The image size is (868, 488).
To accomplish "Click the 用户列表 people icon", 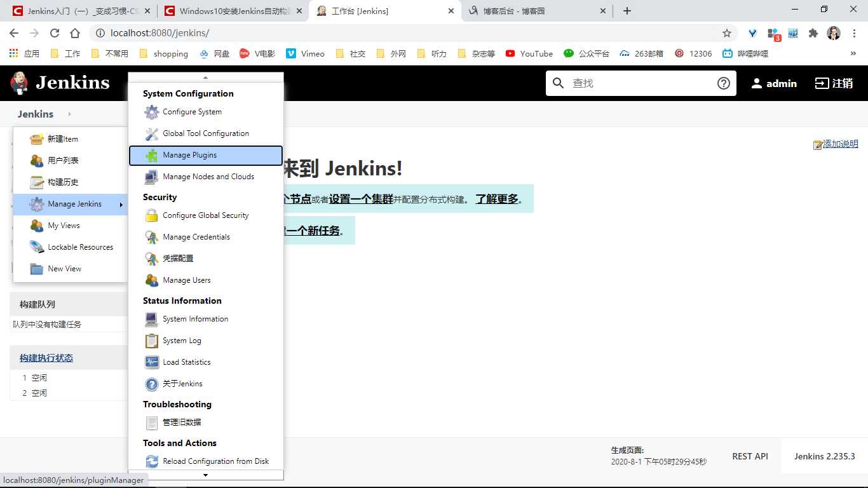I will [37, 161].
